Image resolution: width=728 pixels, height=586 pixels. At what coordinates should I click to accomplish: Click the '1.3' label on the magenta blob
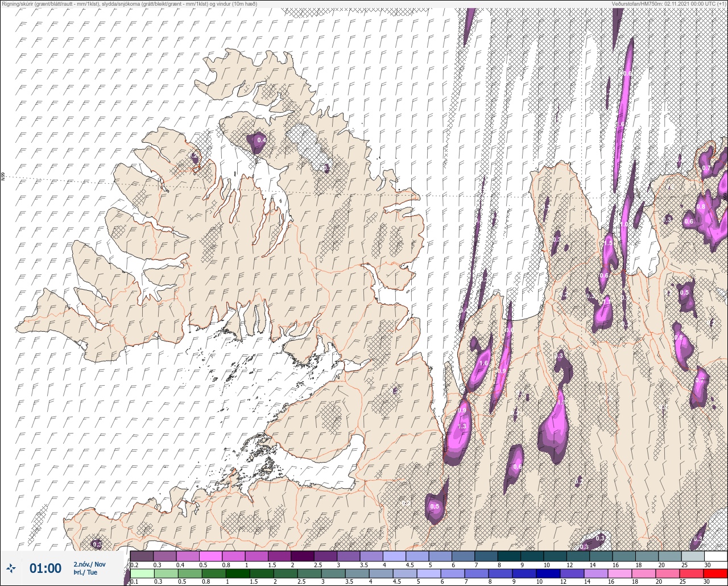pos(462,426)
